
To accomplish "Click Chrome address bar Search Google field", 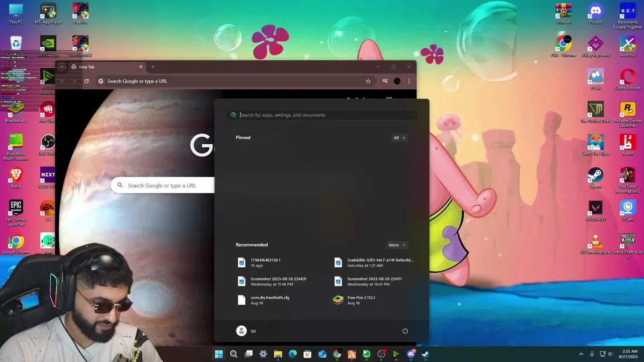I will pyautogui.click(x=234, y=81).
